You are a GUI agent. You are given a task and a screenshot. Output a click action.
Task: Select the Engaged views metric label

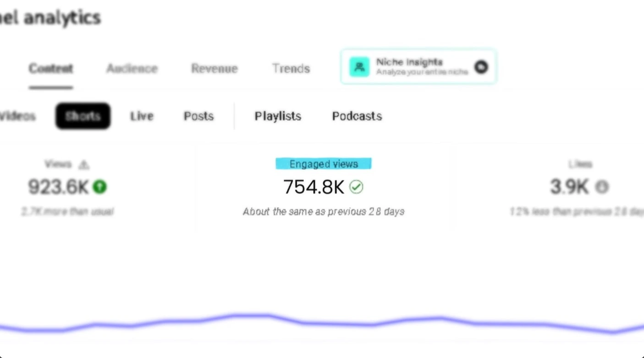point(324,164)
